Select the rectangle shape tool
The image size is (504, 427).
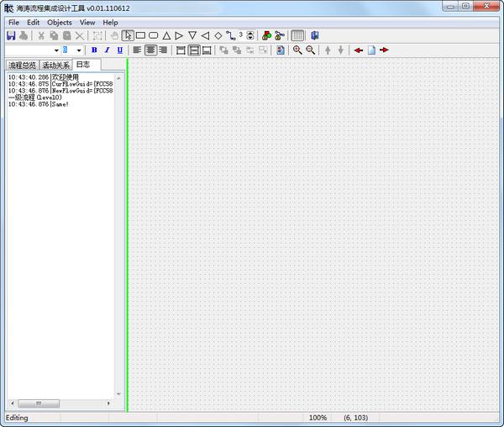(140, 36)
